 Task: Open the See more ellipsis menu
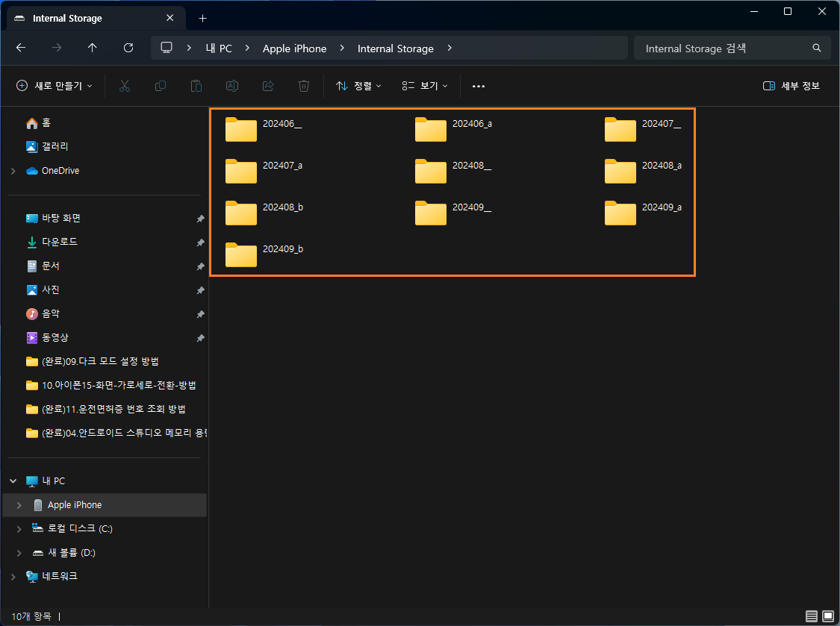[479, 87]
